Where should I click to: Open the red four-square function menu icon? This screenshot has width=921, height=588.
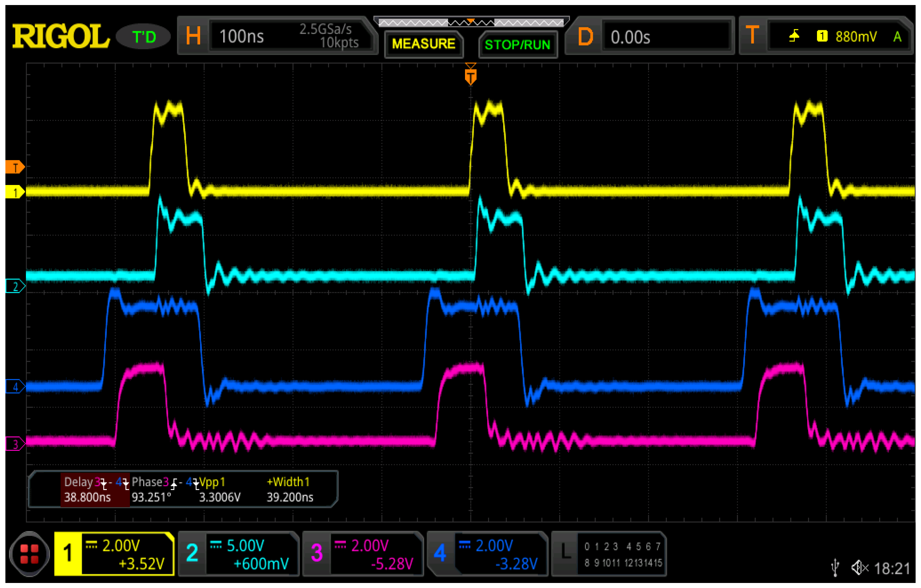click(x=30, y=554)
